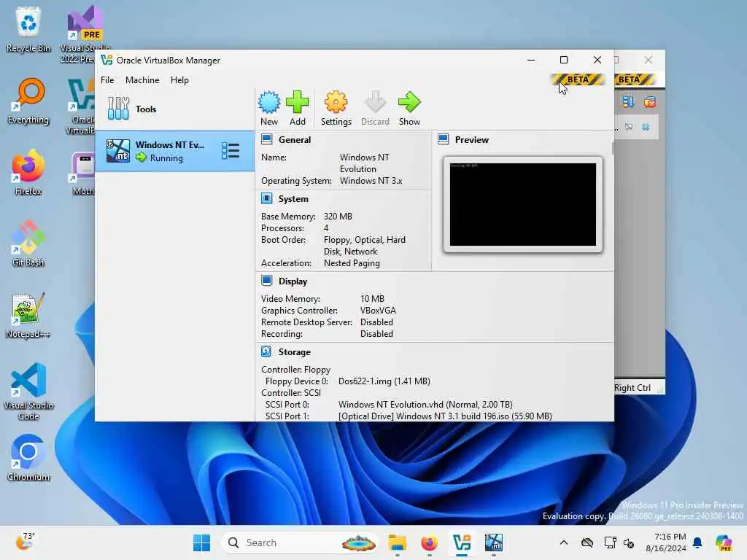Open the Help menu
Image resolution: width=747 pixels, height=560 pixels.
pos(179,80)
